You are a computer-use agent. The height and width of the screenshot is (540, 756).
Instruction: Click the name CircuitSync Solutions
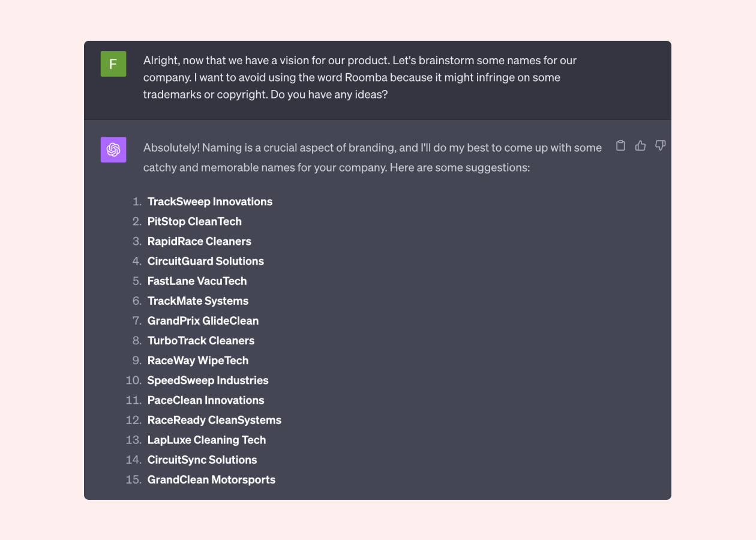202,460
